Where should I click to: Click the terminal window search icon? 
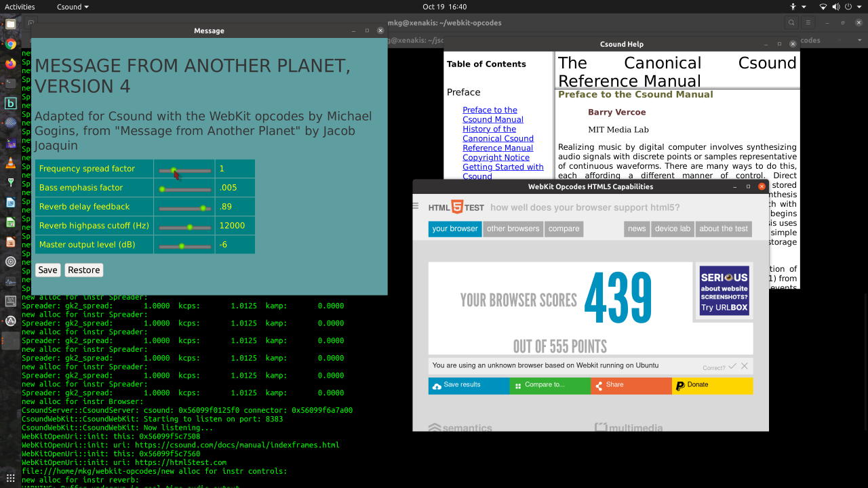[791, 22]
